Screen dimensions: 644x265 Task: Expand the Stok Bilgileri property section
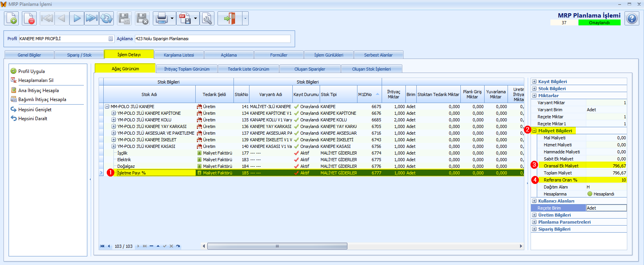pos(534,89)
